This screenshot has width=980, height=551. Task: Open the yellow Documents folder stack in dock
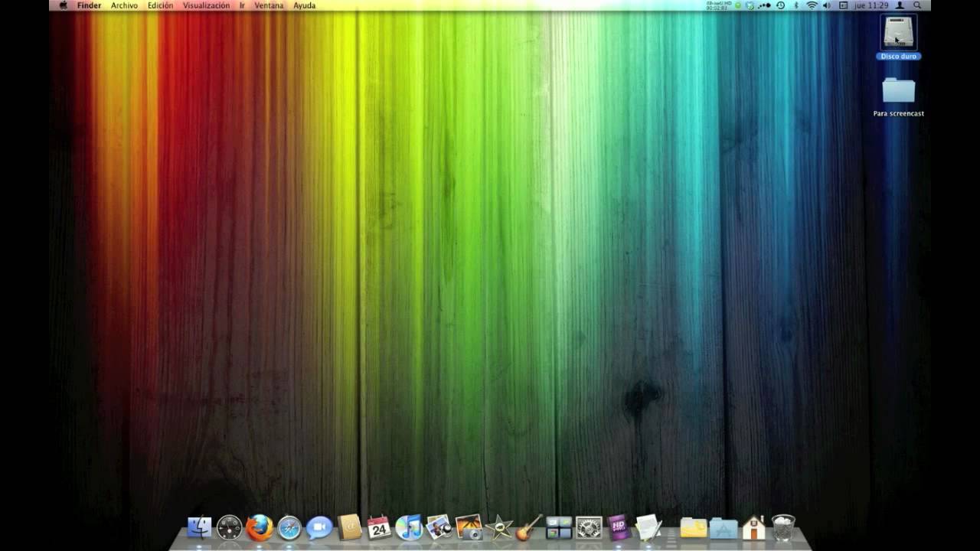coord(694,527)
